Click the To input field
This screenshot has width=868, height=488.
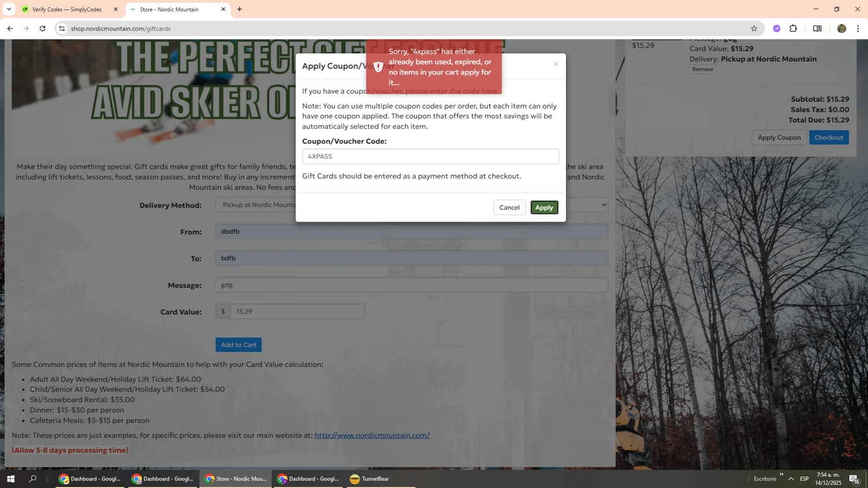[411, 258]
